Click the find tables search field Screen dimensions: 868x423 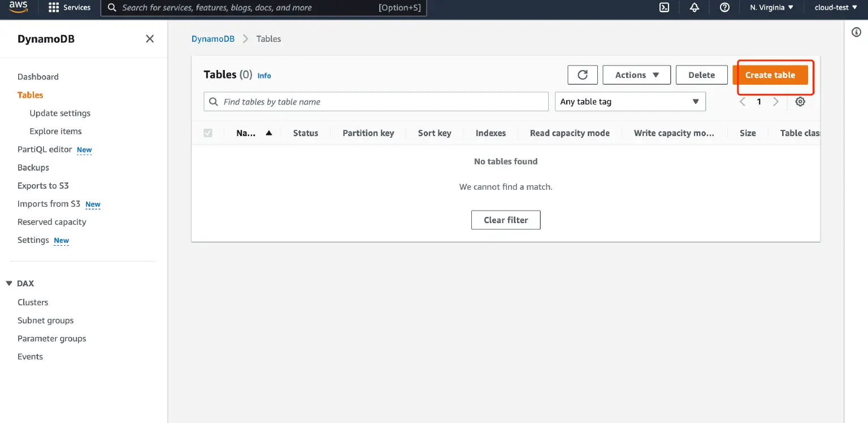point(376,101)
